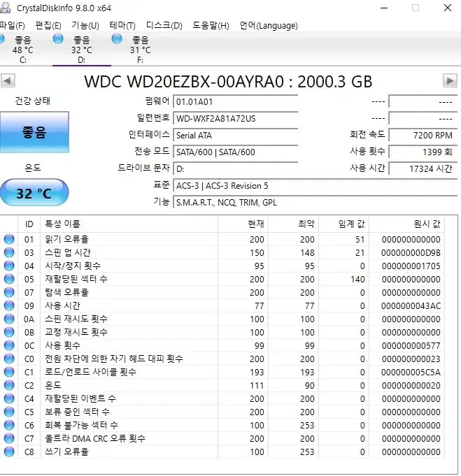Click the status orb for ID C2 온도 row
461x476 pixels.
(9, 386)
